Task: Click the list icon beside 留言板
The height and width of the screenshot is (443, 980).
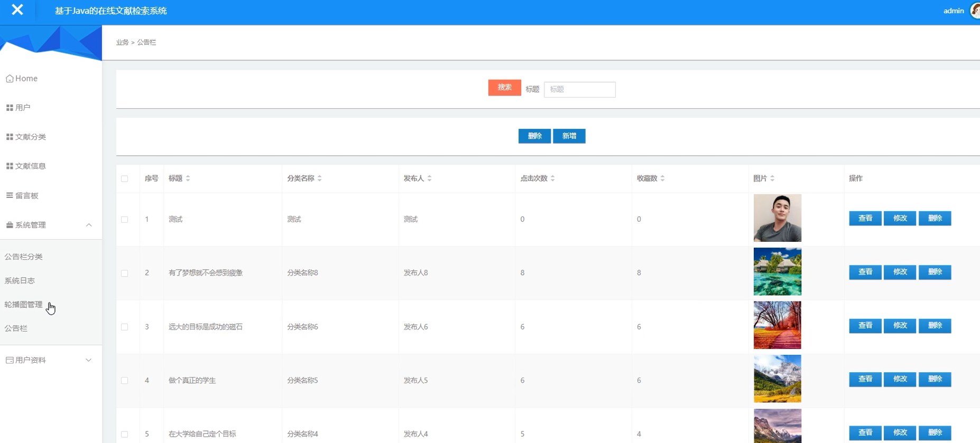Action: (10, 195)
